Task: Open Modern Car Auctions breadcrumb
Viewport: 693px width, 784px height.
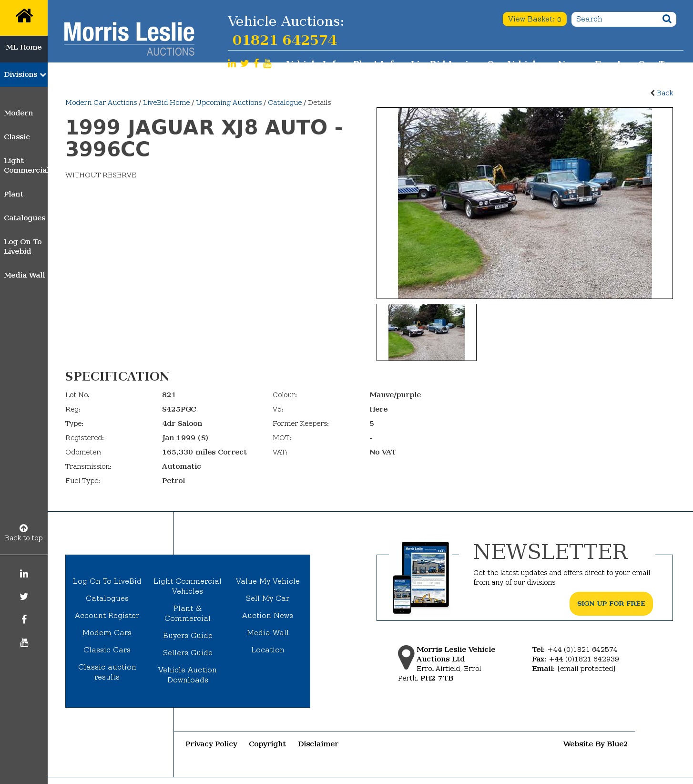Action: [101, 103]
